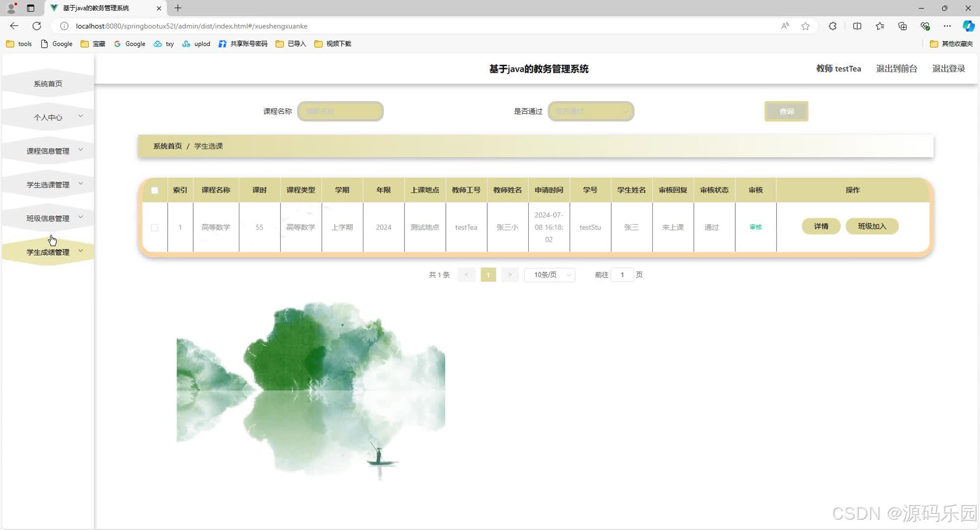Check the checkbox for the 高等数学 row
The image size is (980, 530).
(155, 227)
